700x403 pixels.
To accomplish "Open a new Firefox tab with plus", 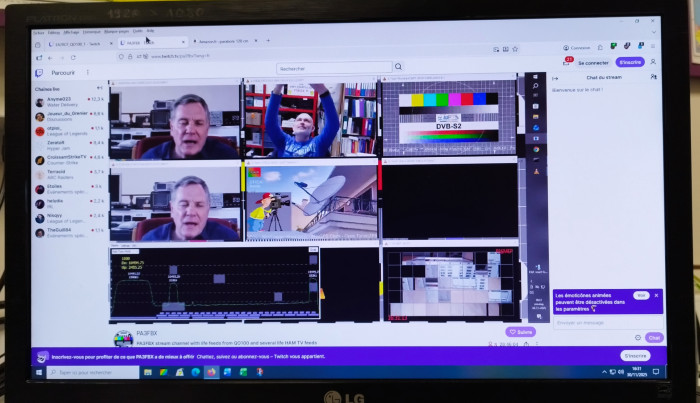I will [268, 41].
